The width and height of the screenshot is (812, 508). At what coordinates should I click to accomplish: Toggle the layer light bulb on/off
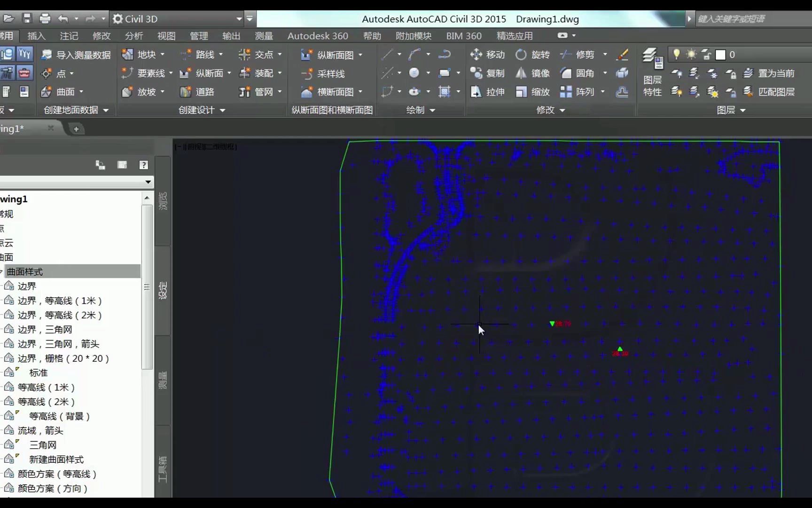tap(676, 54)
